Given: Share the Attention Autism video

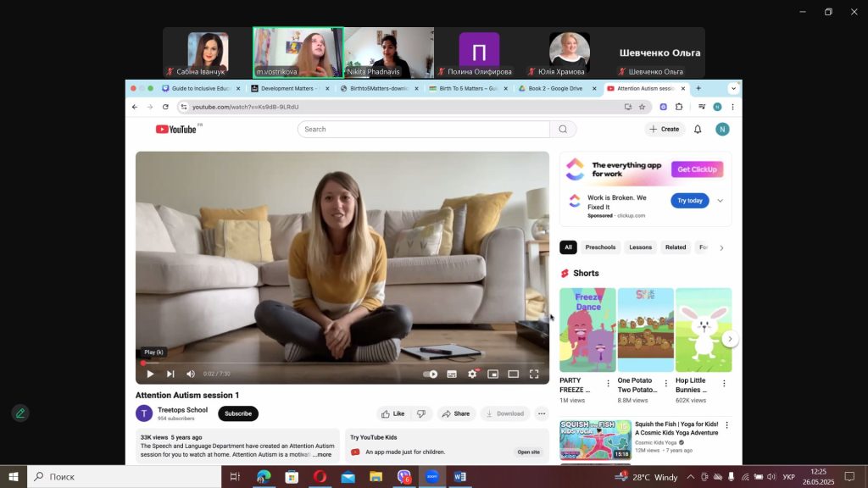Looking at the screenshot, I should click(456, 413).
